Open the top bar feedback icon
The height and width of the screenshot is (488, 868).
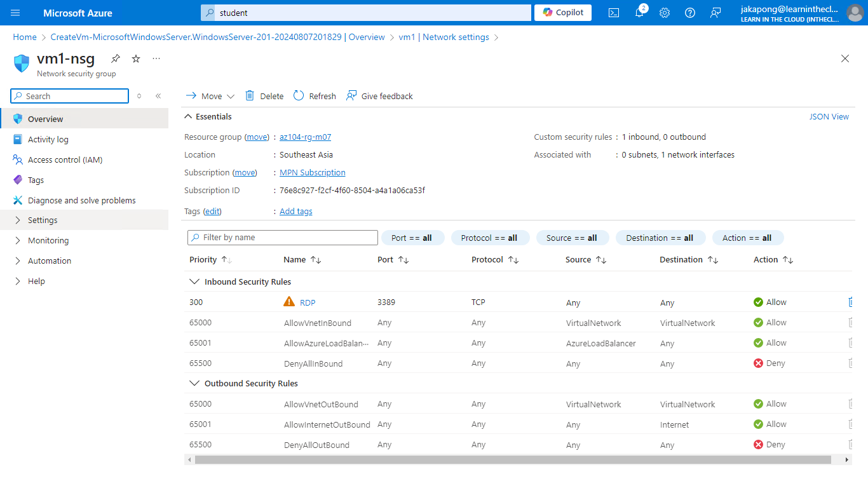point(715,13)
